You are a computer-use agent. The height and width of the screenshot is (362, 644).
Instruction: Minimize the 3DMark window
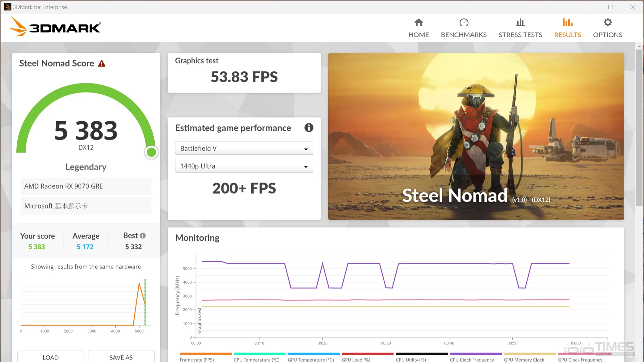(589, 7)
